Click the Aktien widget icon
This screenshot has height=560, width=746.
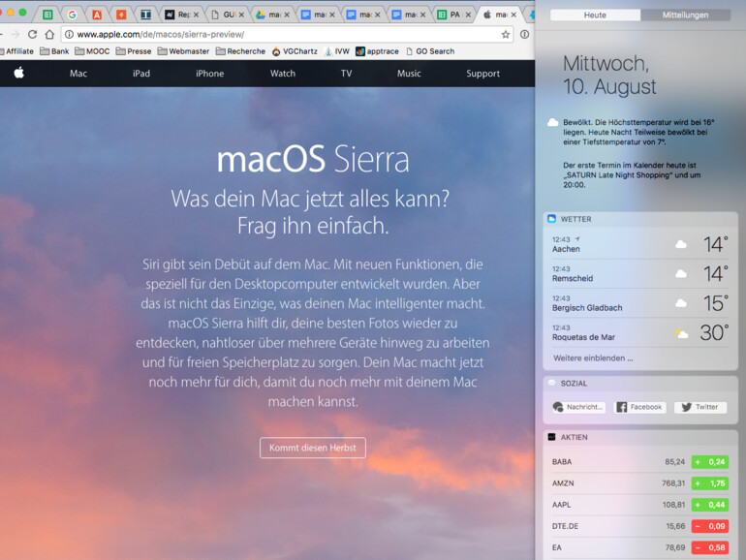coord(551,437)
